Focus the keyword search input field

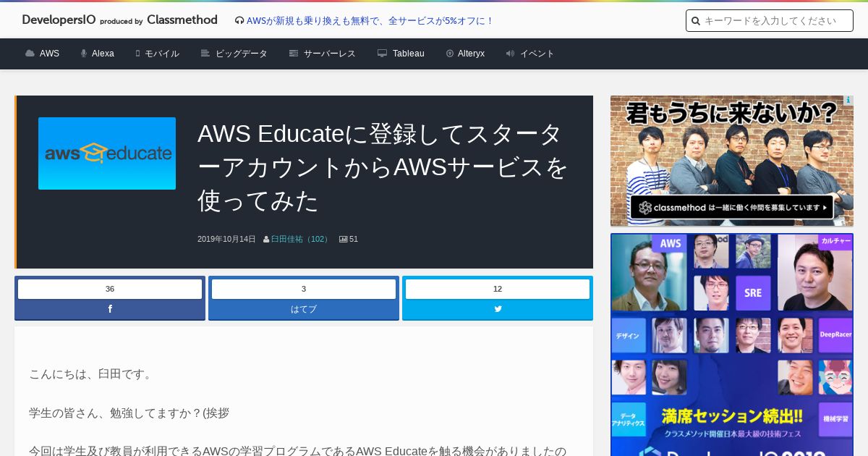[770, 21]
